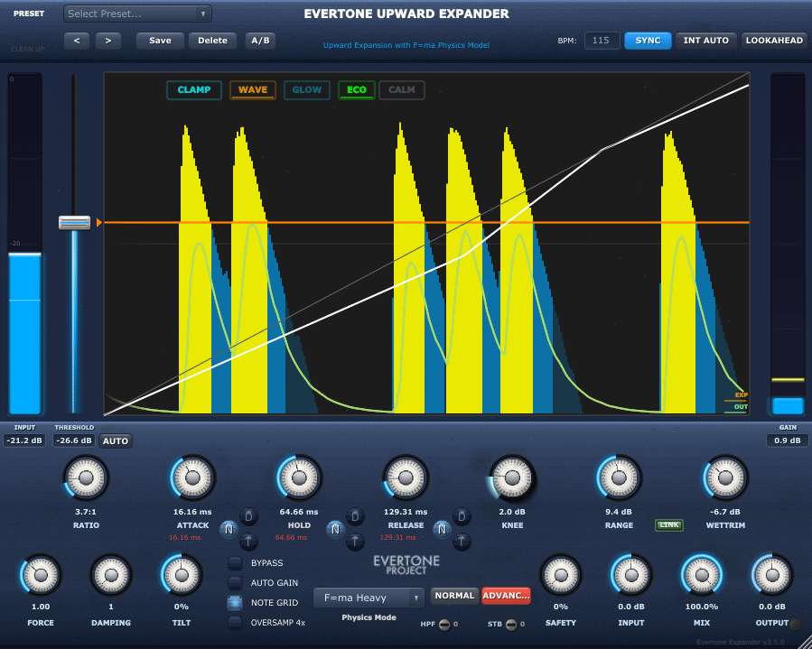Click the A/B compare button
812x649 pixels.
pyautogui.click(x=260, y=41)
